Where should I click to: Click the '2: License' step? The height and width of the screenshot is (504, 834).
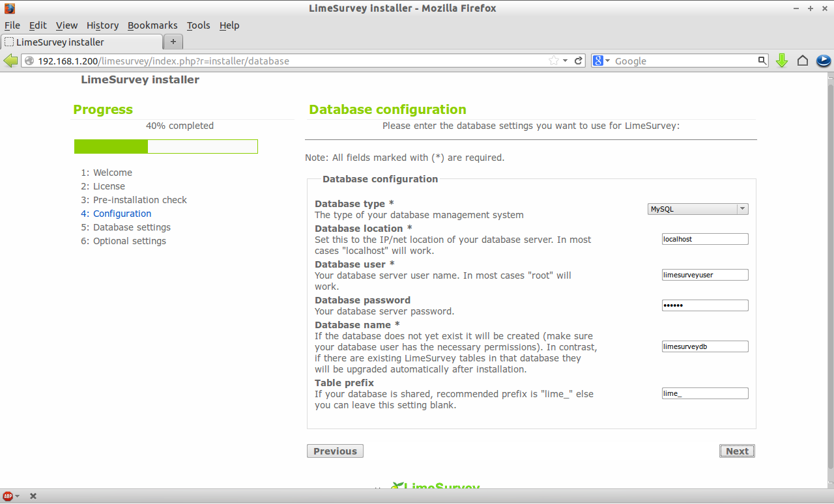click(x=103, y=186)
